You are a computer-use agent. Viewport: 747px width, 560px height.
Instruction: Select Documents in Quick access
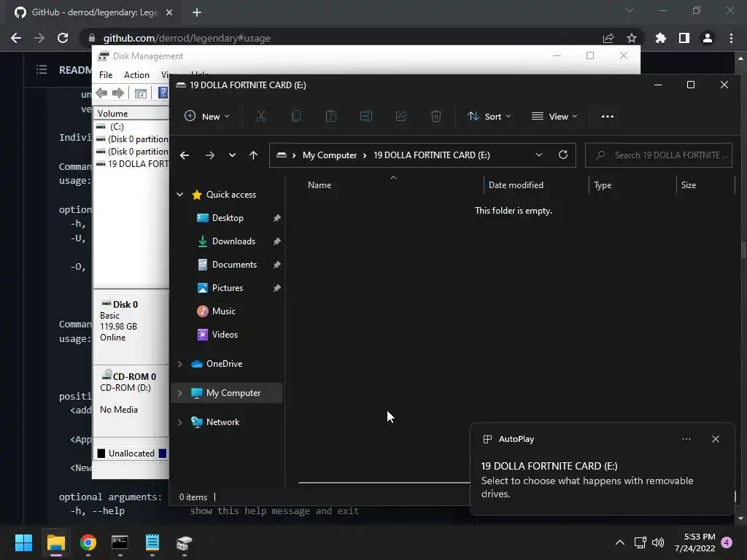point(234,264)
